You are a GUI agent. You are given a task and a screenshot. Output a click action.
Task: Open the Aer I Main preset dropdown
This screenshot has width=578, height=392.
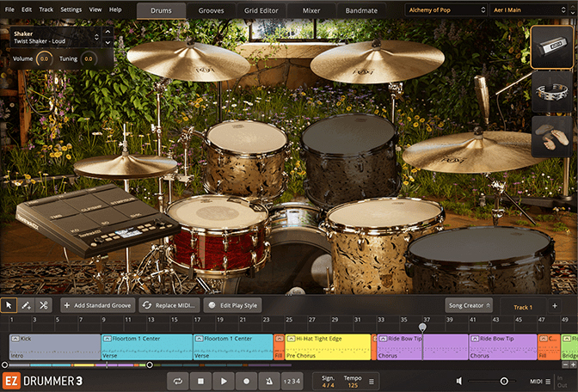[529, 10]
